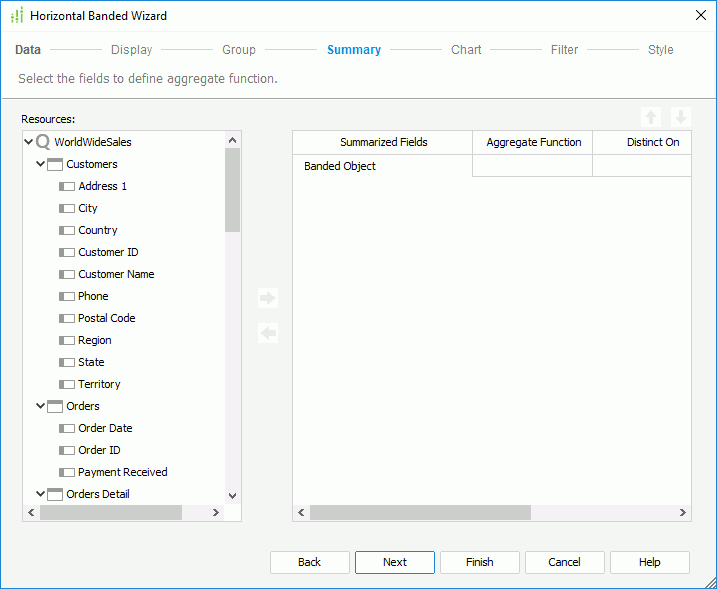Select the Summary step
717x589 pixels.
[354, 49]
